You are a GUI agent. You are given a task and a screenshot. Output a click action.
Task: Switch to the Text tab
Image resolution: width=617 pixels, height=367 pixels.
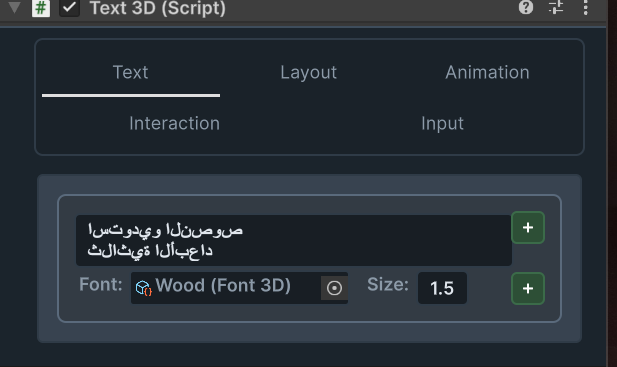tap(131, 72)
